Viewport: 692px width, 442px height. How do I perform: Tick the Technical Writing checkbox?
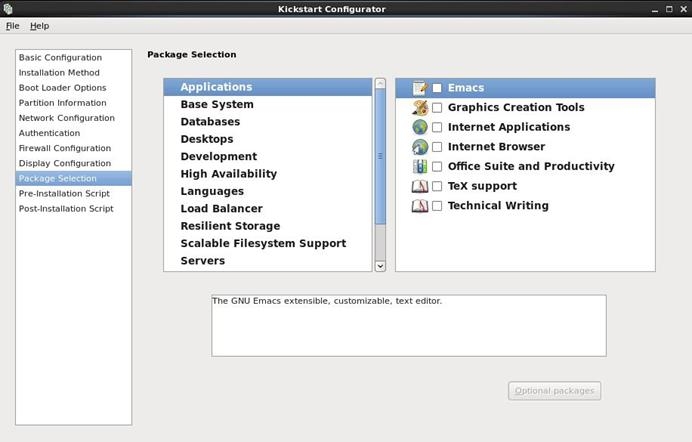tap(437, 206)
